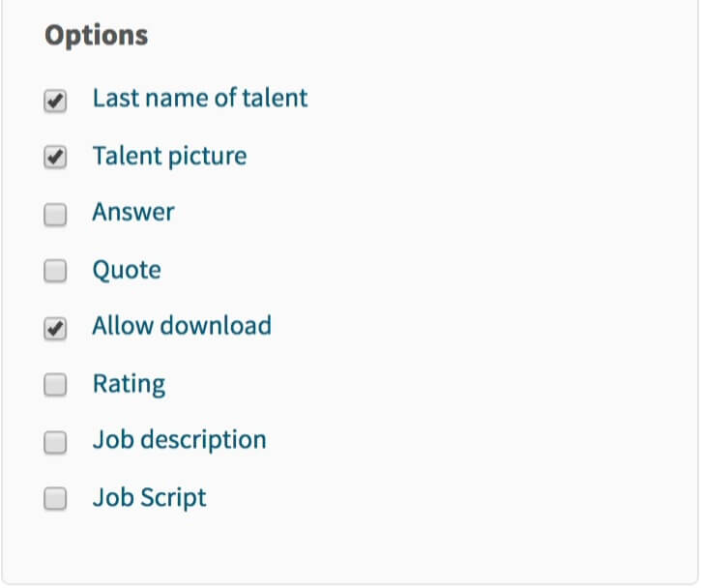Tick the Quote checkbox
The height and width of the screenshot is (588, 701).
pos(55,272)
